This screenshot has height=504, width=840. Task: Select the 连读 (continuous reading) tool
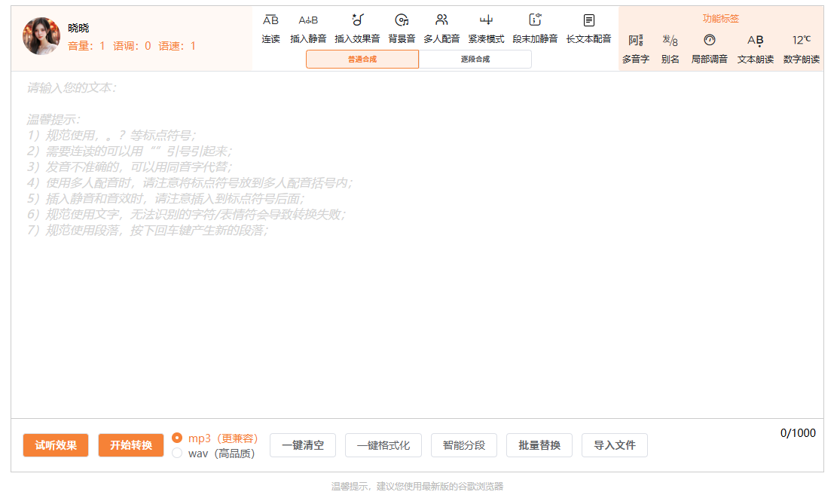[270, 30]
